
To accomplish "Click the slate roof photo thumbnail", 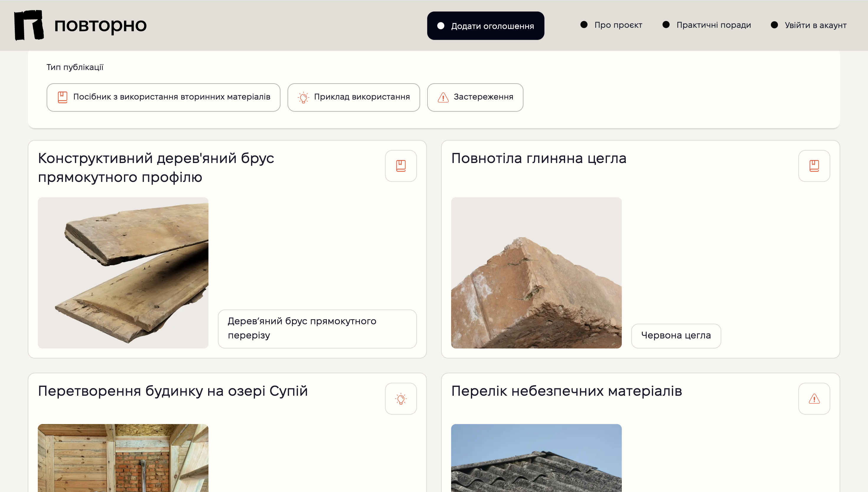I will pyautogui.click(x=536, y=458).
